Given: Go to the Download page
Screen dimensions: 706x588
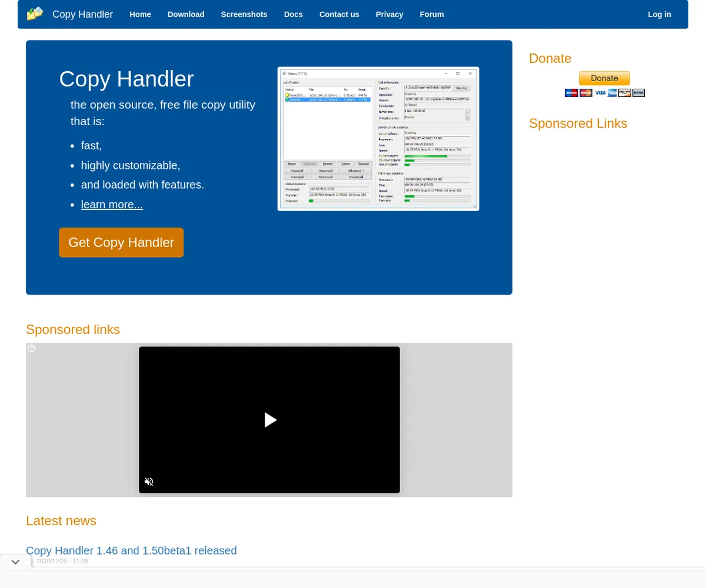Looking at the screenshot, I should coord(186,14).
